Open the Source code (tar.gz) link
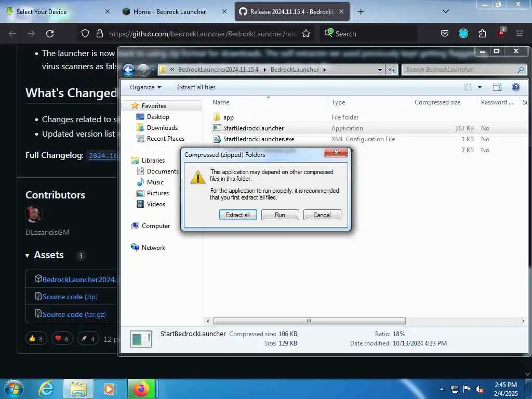Screen dimensions: 532x399 click(x=74, y=314)
